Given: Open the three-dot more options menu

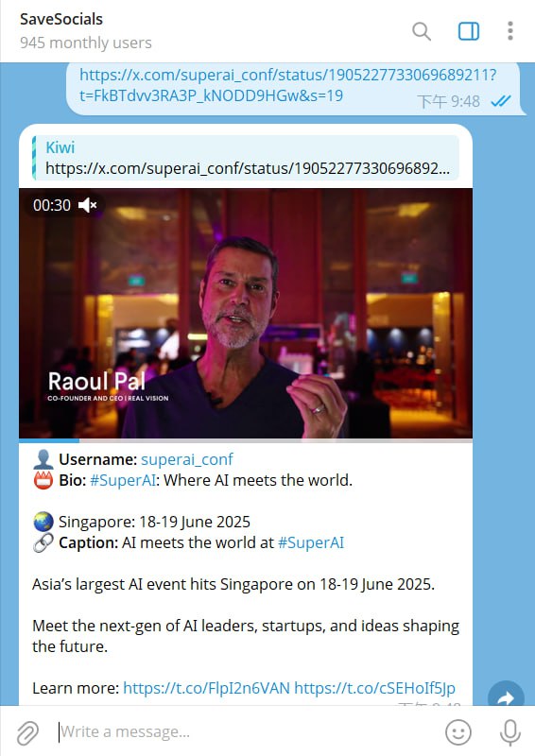Looking at the screenshot, I should 509,31.
